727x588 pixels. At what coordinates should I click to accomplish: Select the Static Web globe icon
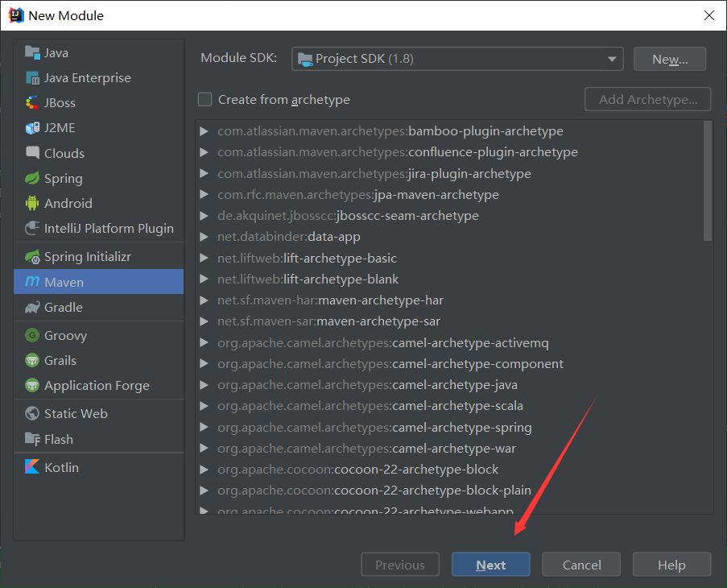(x=32, y=413)
